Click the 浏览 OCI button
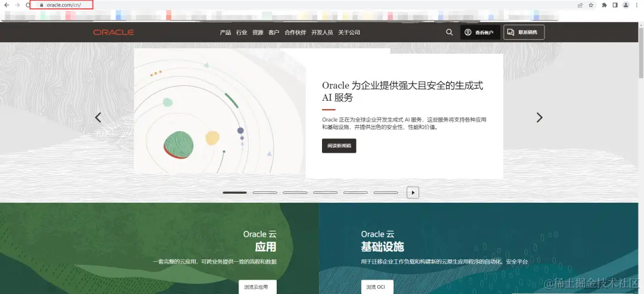Image resolution: width=644 pixels, height=294 pixels. [377, 287]
